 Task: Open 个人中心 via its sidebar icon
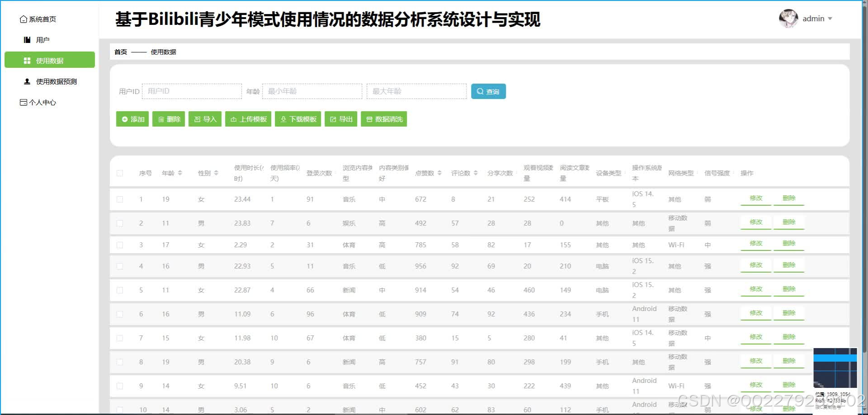(24, 102)
